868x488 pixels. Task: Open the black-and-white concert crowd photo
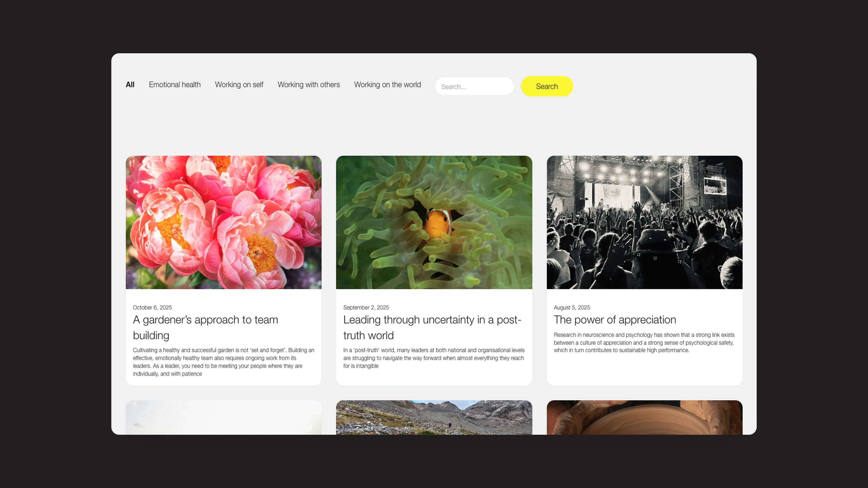point(644,222)
